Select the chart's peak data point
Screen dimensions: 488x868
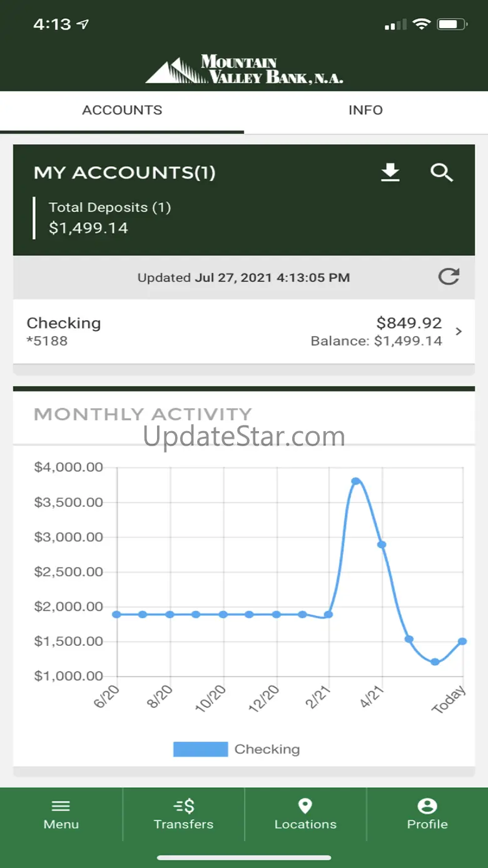pos(355,481)
